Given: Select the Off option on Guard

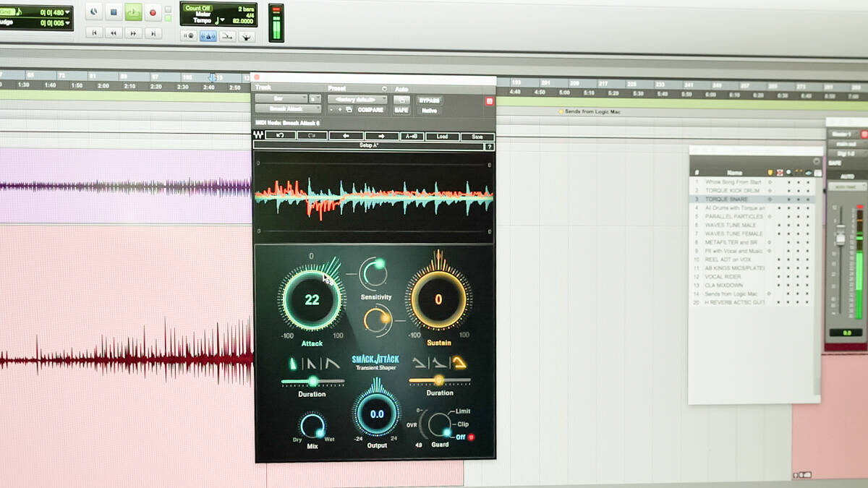Looking at the screenshot, I should pos(461,437).
